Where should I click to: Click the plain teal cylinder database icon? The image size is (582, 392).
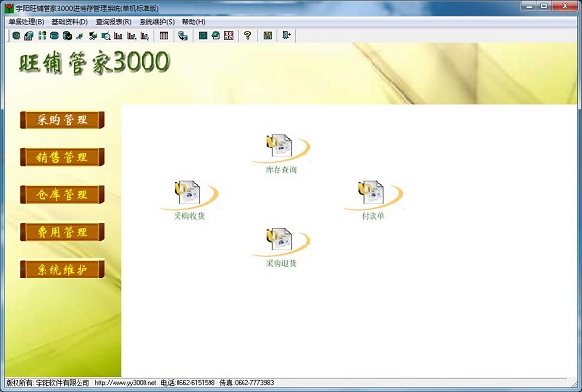pyautogui.click(x=54, y=36)
